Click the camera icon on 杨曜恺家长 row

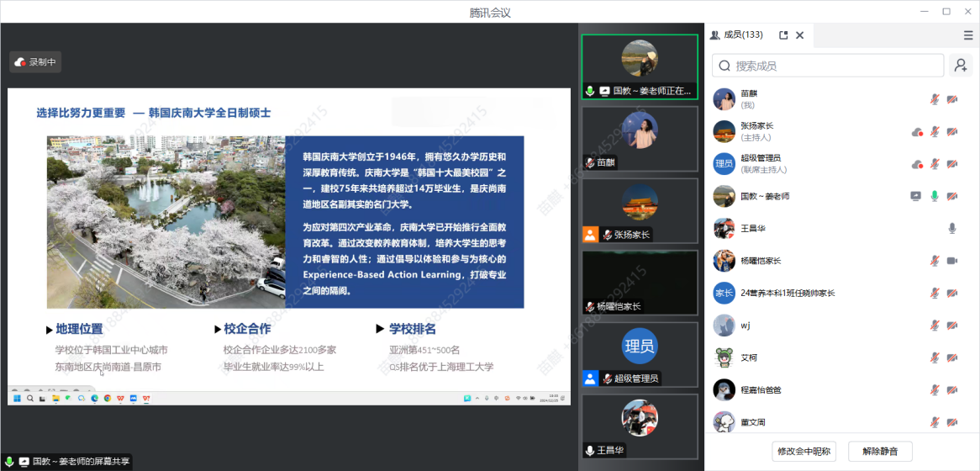(x=952, y=261)
